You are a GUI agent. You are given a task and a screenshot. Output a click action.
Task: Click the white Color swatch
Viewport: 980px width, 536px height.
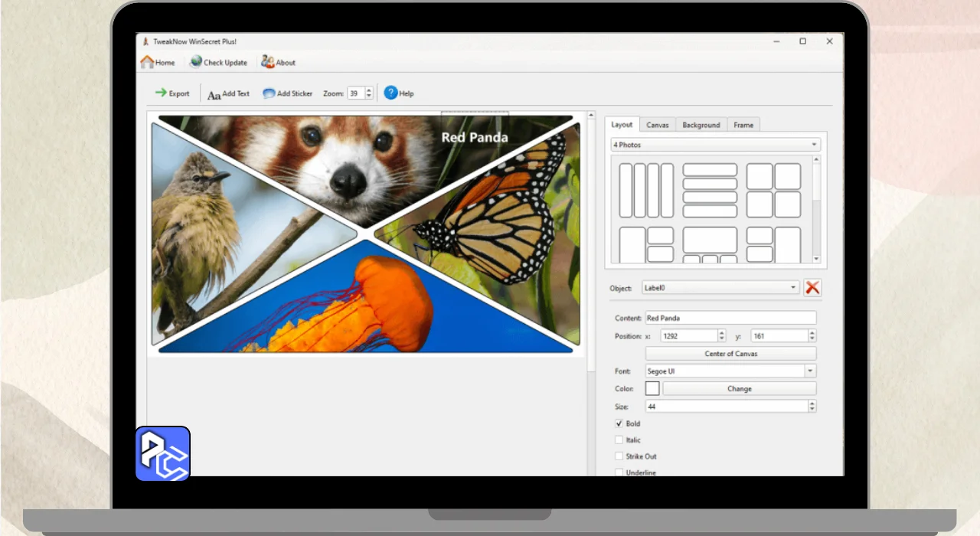coord(652,389)
